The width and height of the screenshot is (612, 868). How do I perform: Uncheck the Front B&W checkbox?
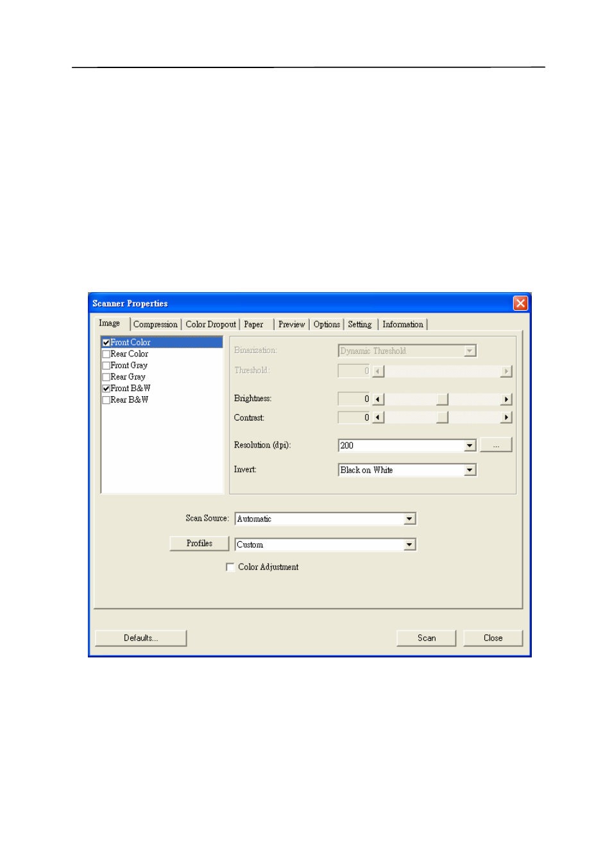106,389
